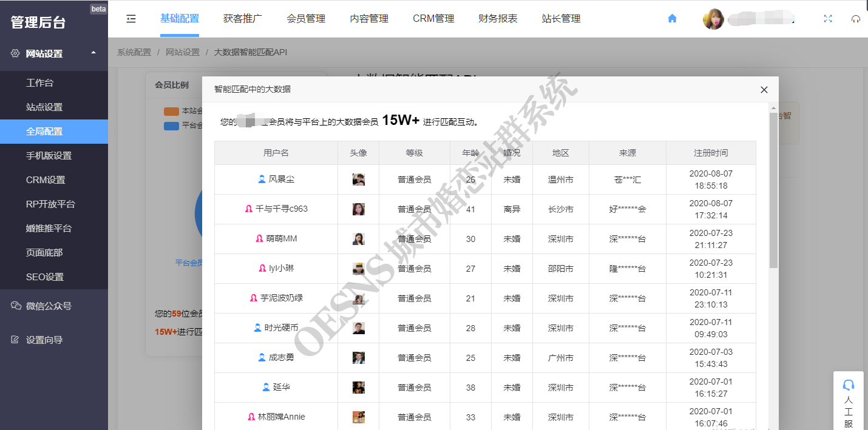
Task: Expand the 微信公众号 sidebar section
Action: pyautogui.click(x=54, y=306)
